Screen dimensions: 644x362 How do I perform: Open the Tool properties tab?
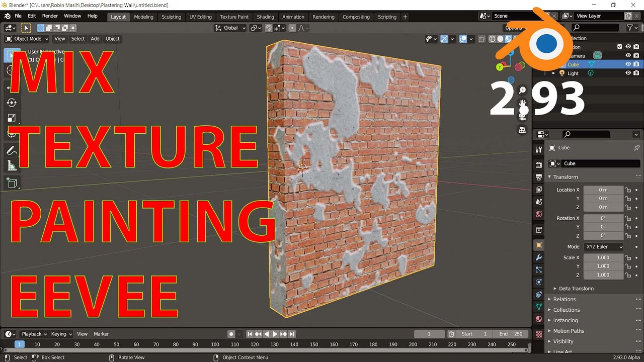coord(539,150)
